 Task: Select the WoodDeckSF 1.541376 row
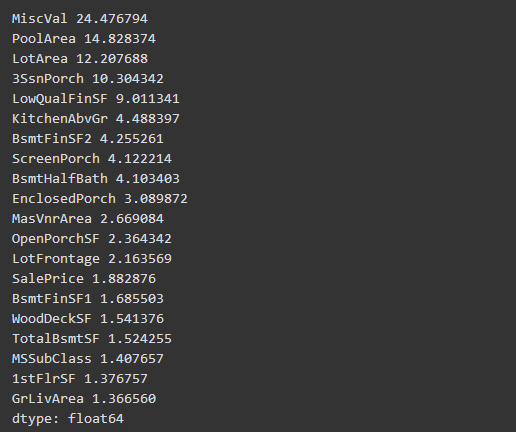tap(88, 319)
